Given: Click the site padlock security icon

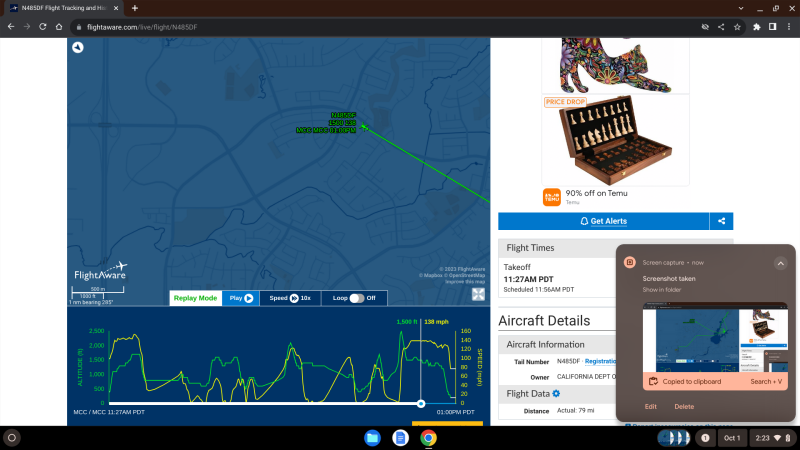Looking at the screenshot, I should [79, 27].
